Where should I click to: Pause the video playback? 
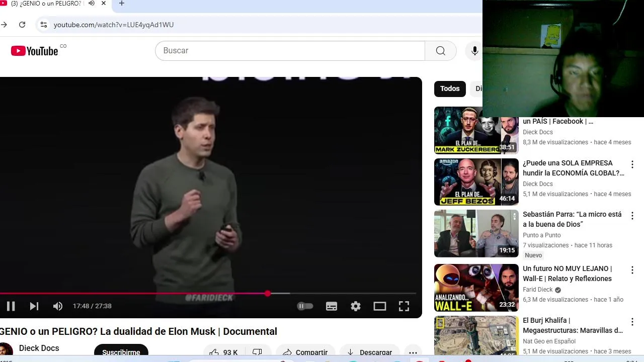(x=11, y=306)
